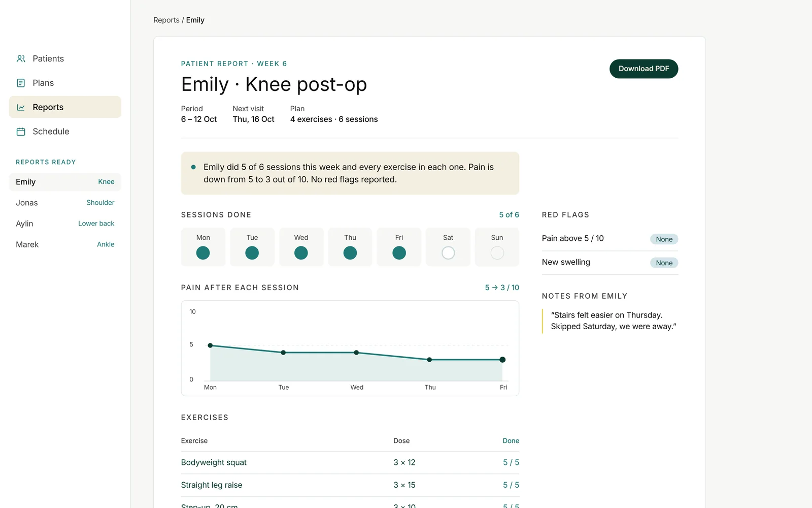Click the Thu data point on pain chart

pyautogui.click(x=429, y=360)
